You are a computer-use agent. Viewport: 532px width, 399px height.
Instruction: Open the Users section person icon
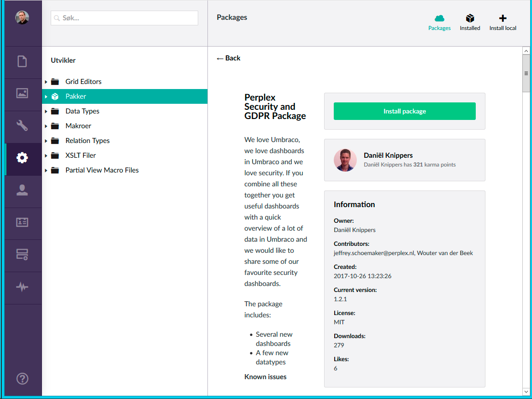coord(22,190)
